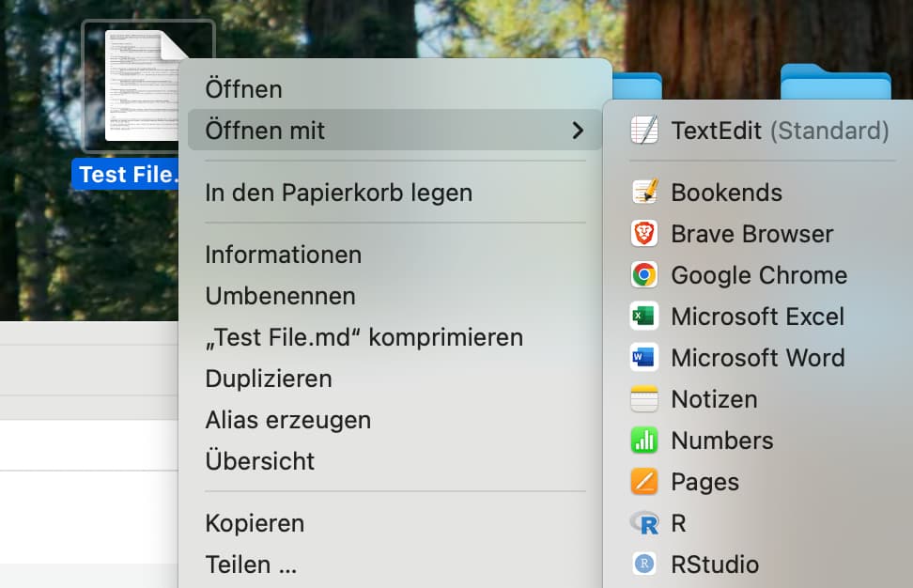Screen dimensions: 913x588
Task: Choose Google Chrome as the opening app
Action: [x=758, y=275]
